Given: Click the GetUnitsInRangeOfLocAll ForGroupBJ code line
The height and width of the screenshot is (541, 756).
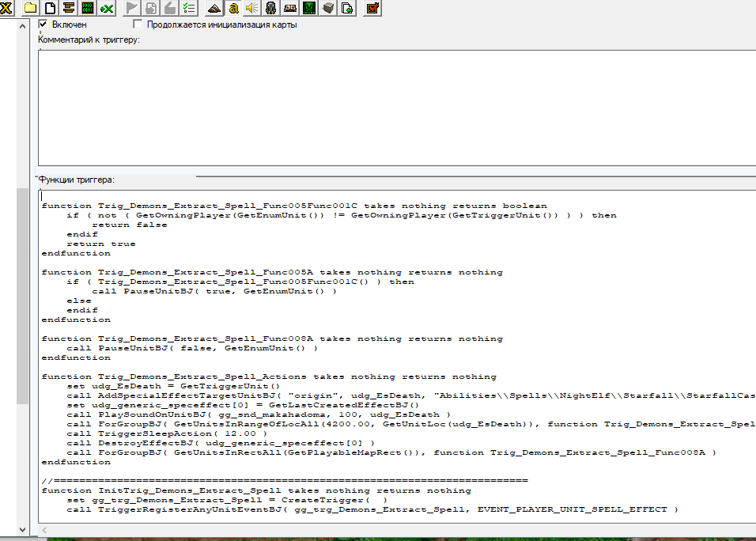Looking at the screenshot, I should point(410,424).
